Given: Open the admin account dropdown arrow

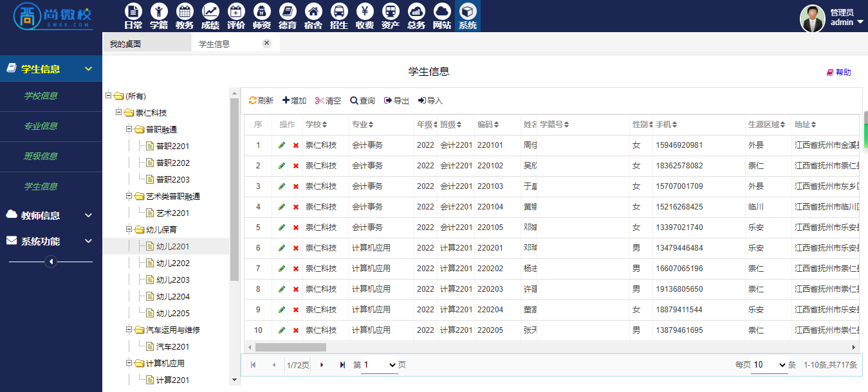Looking at the screenshot, I should pyautogui.click(x=860, y=22).
